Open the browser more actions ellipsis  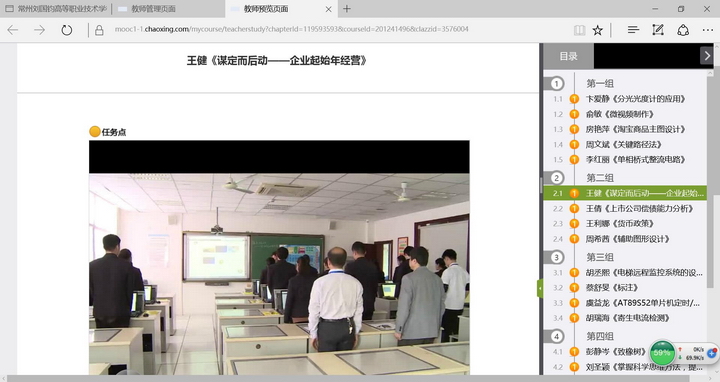click(708, 30)
